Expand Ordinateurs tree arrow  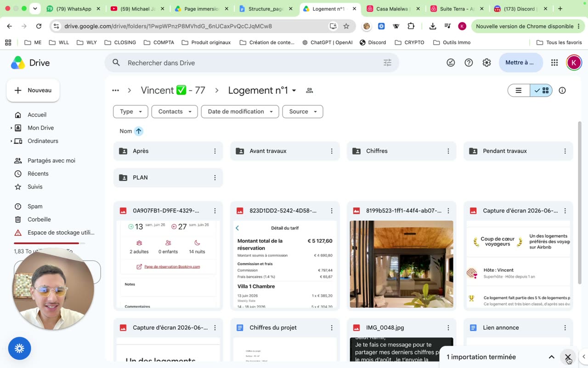pos(11,141)
